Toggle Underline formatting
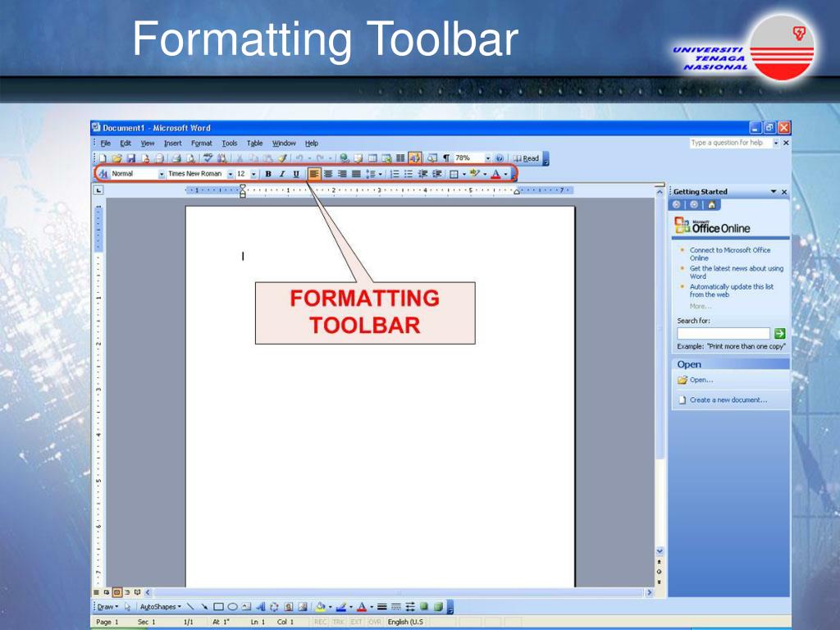840x630 pixels. [x=296, y=174]
